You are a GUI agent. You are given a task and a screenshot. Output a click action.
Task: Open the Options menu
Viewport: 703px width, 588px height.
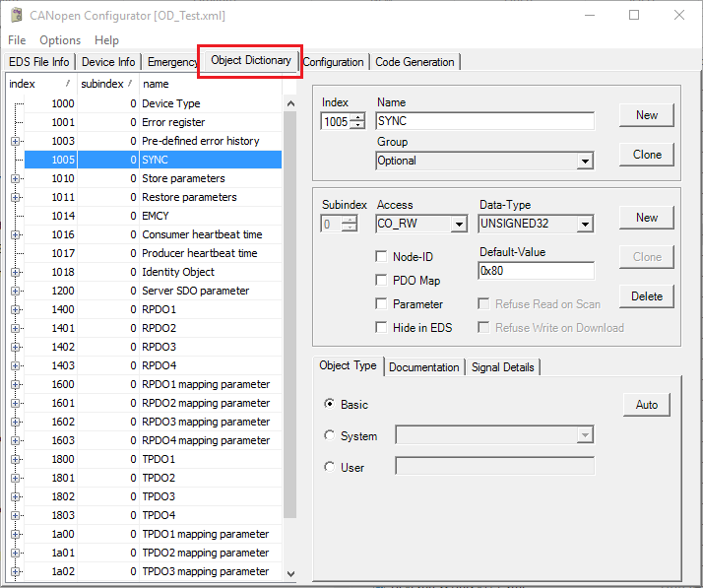point(60,40)
